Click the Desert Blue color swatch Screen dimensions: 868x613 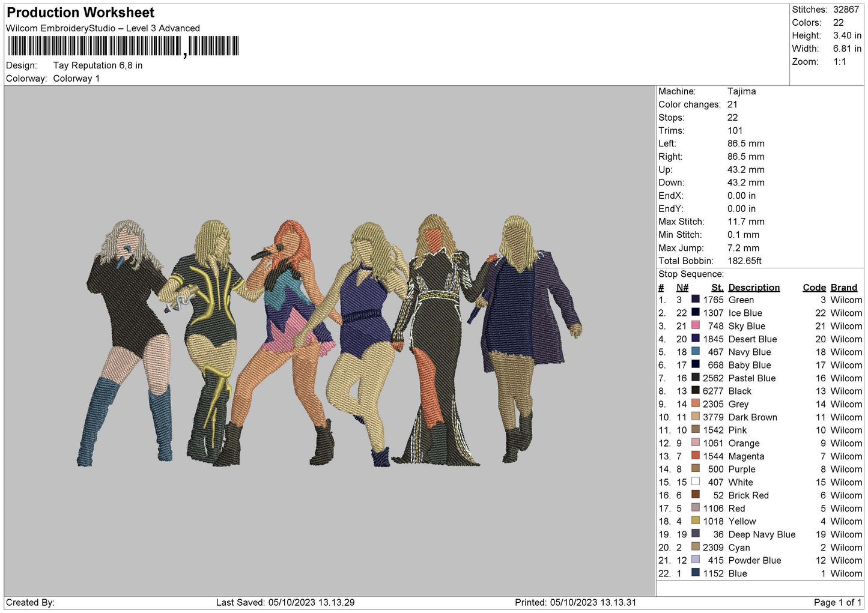point(695,338)
